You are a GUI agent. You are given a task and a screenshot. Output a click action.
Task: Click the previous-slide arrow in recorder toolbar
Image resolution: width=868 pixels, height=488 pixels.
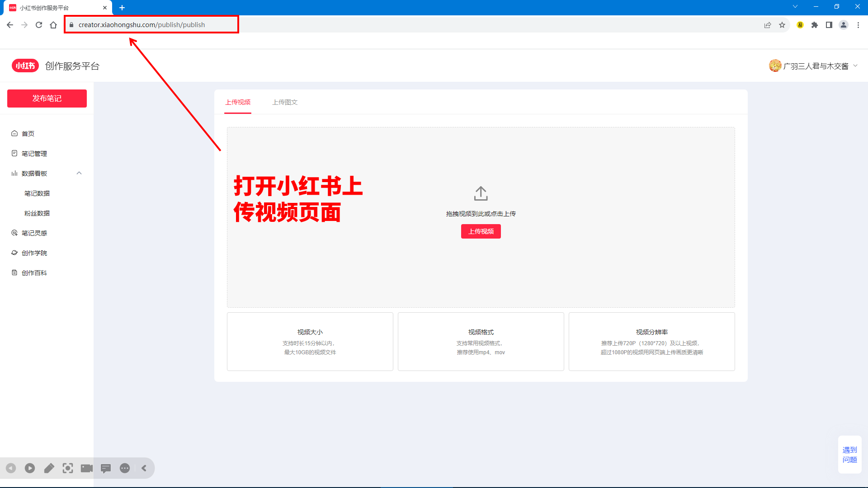tap(11, 468)
